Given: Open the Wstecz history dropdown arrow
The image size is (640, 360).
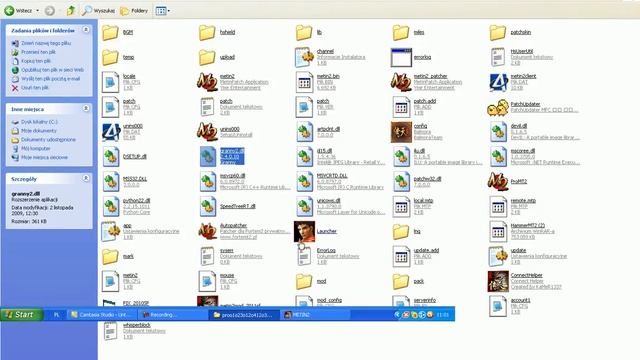Looking at the screenshot, I should pos(38,11).
